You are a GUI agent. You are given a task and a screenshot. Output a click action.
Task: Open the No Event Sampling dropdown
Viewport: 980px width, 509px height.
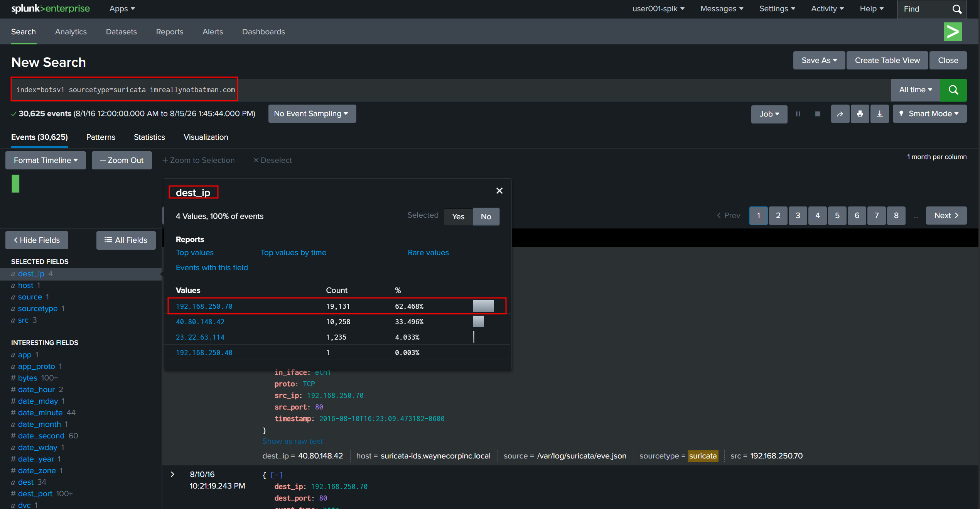(312, 114)
